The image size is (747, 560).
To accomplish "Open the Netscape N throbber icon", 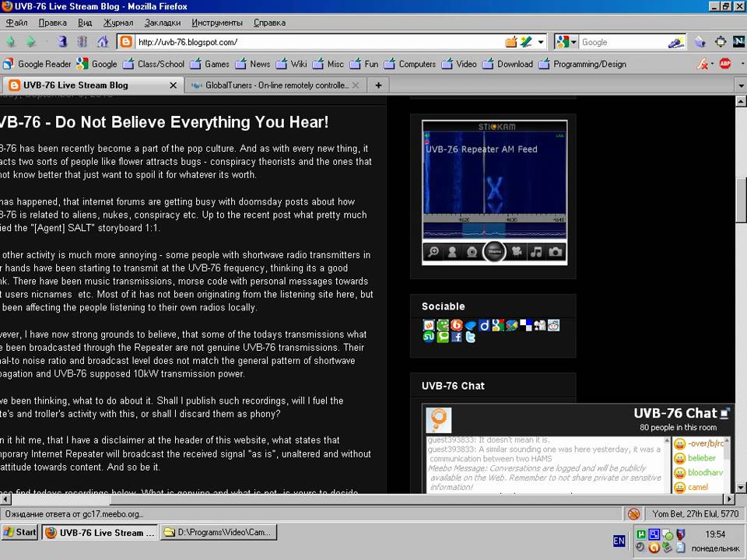I will click(738, 41).
